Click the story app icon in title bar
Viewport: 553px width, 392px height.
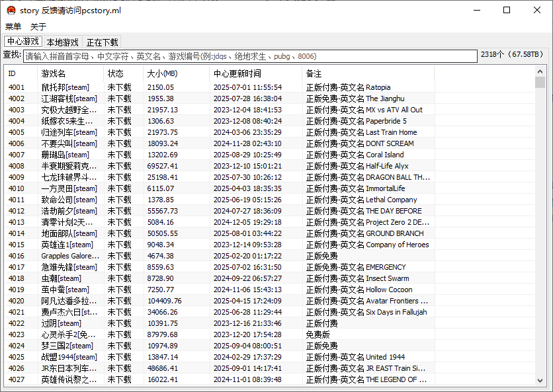click(11, 10)
